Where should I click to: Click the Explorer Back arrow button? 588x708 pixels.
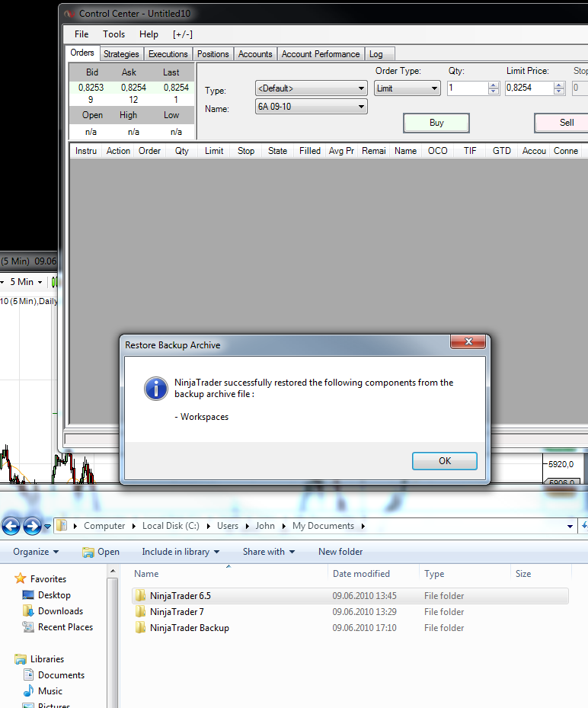[x=11, y=526]
